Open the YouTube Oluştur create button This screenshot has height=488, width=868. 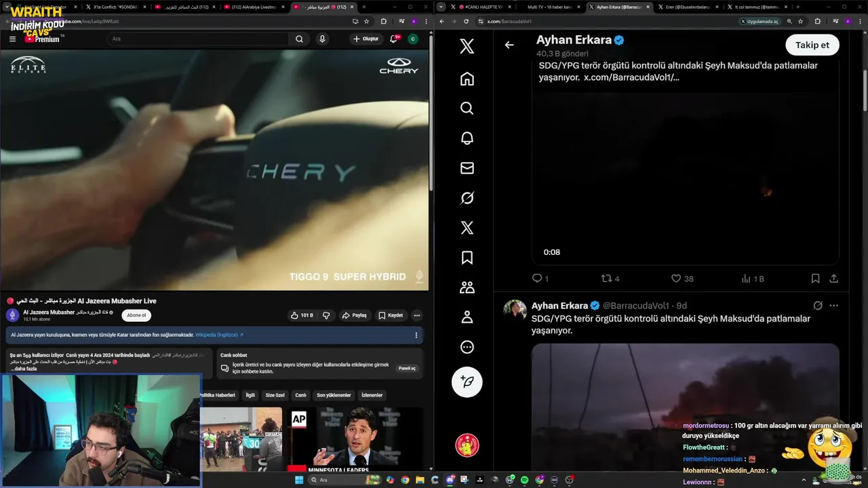(x=366, y=39)
